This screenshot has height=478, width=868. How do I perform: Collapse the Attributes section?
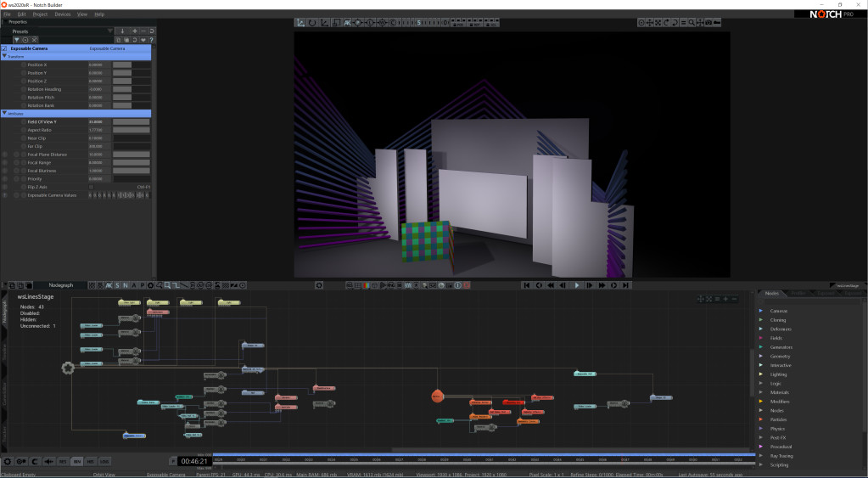[4, 113]
